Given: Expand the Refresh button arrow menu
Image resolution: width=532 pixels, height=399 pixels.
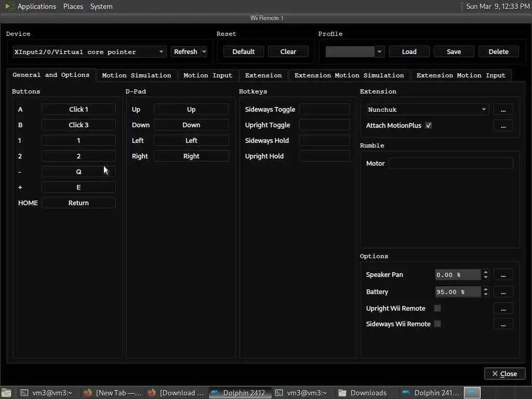Looking at the screenshot, I should tap(204, 52).
